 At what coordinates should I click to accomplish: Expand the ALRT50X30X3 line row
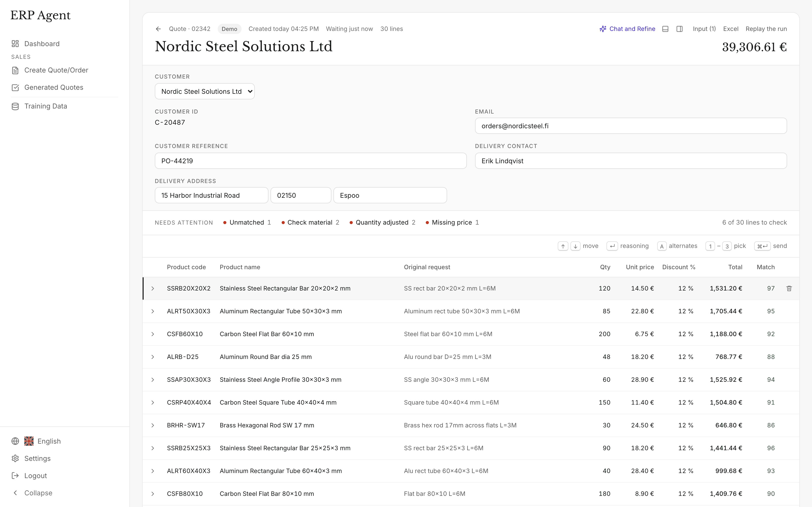tap(153, 311)
